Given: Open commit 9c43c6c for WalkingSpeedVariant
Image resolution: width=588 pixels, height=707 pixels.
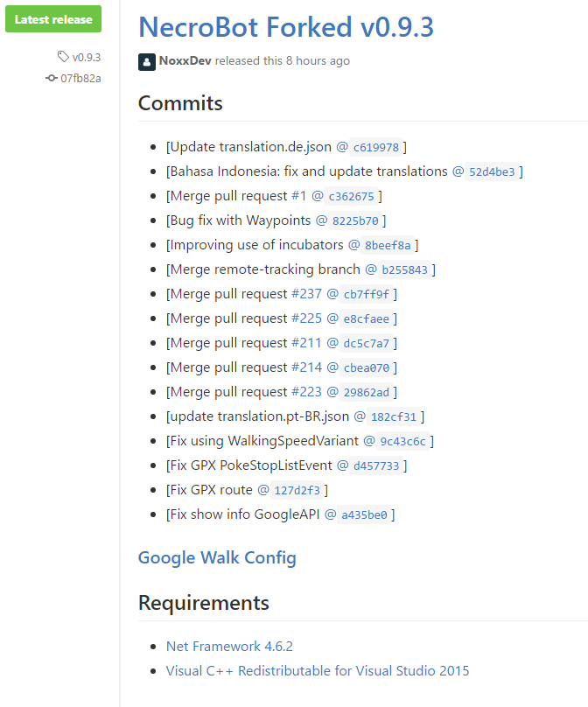Looking at the screenshot, I should (402, 441).
